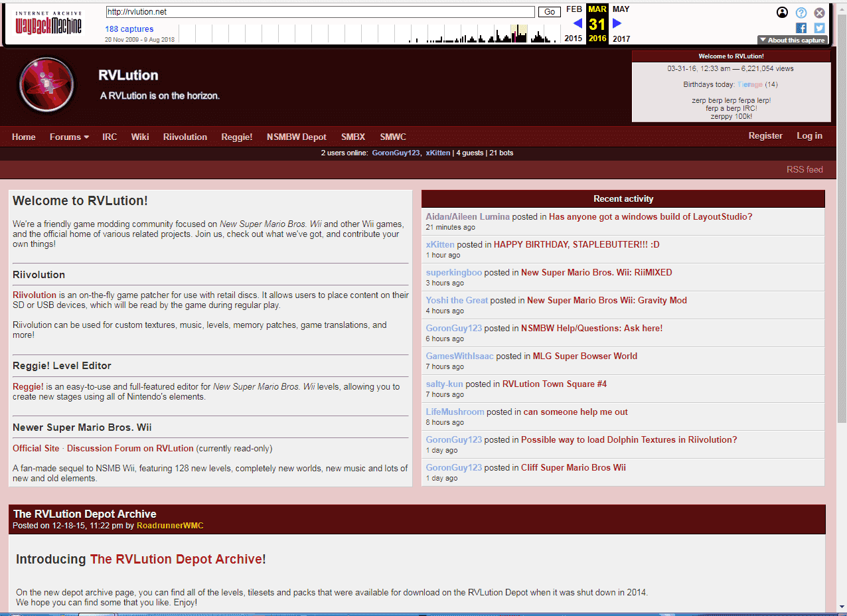
Task: Open Cliff Super Mario Bros Wii thread
Action: [x=574, y=467]
